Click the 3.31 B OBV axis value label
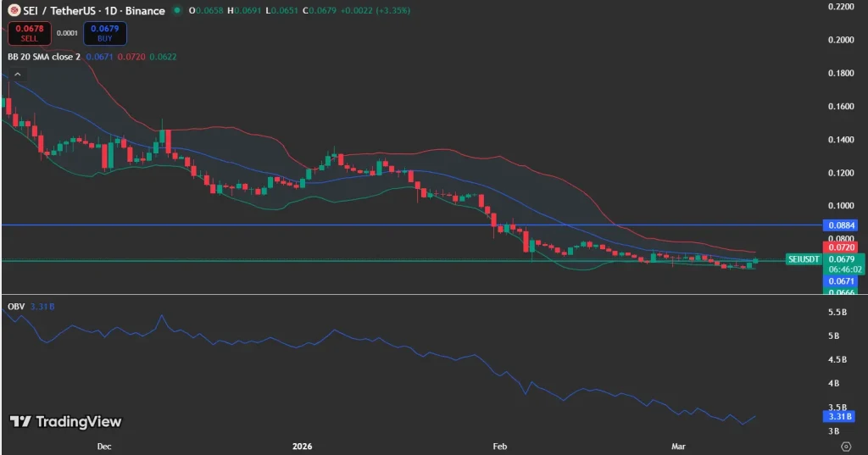This screenshot has width=868, height=455. (839, 416)
